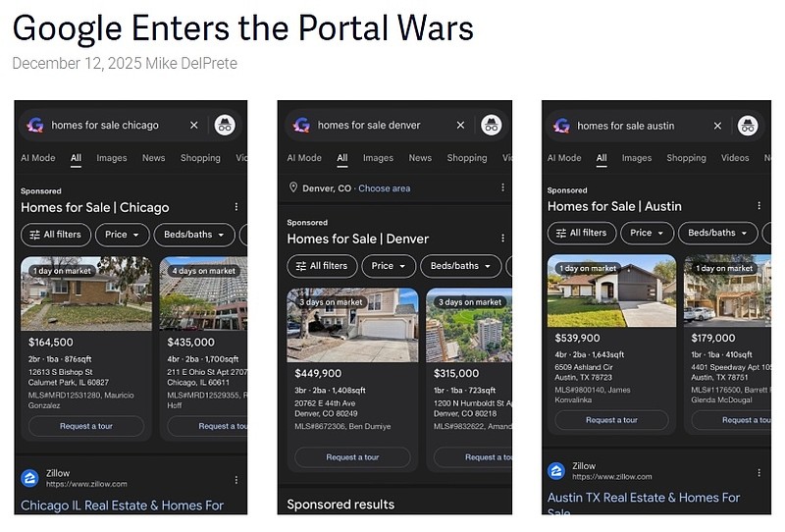Clear the 'homes for sale chicago' search
The height and width of the screenshot is (532, 785).
[194, 126]
